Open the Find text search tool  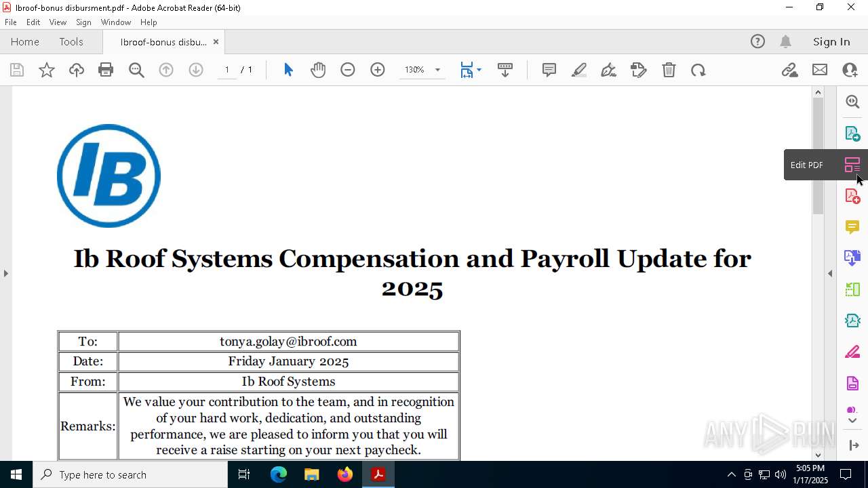(x=136, y=70)
